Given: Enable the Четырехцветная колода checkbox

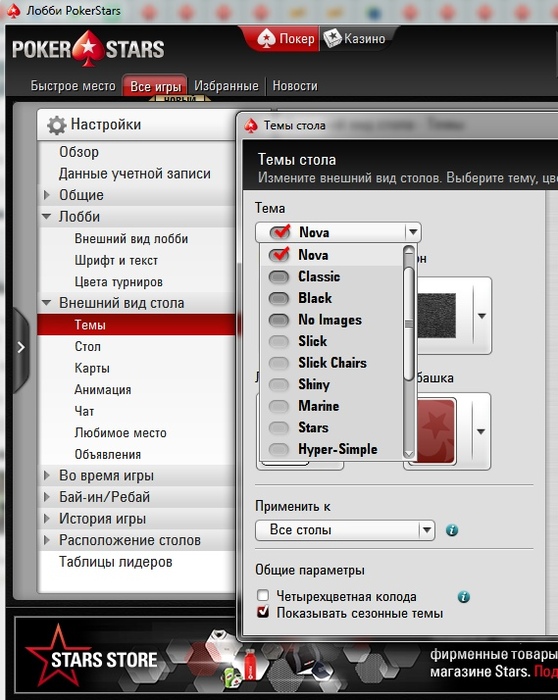Looking at the screenshot, I should click(263, 595).
